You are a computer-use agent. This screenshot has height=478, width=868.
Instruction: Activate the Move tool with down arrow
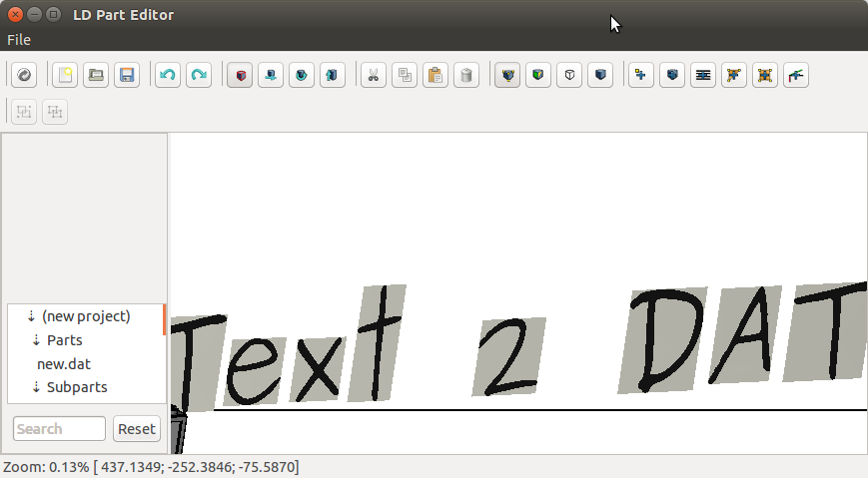click(x=271, y=75)
